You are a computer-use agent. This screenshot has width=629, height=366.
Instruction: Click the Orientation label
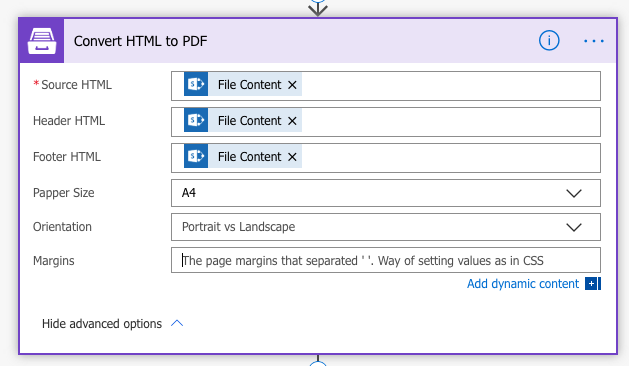pyautogui.click(x=62, y=227)
